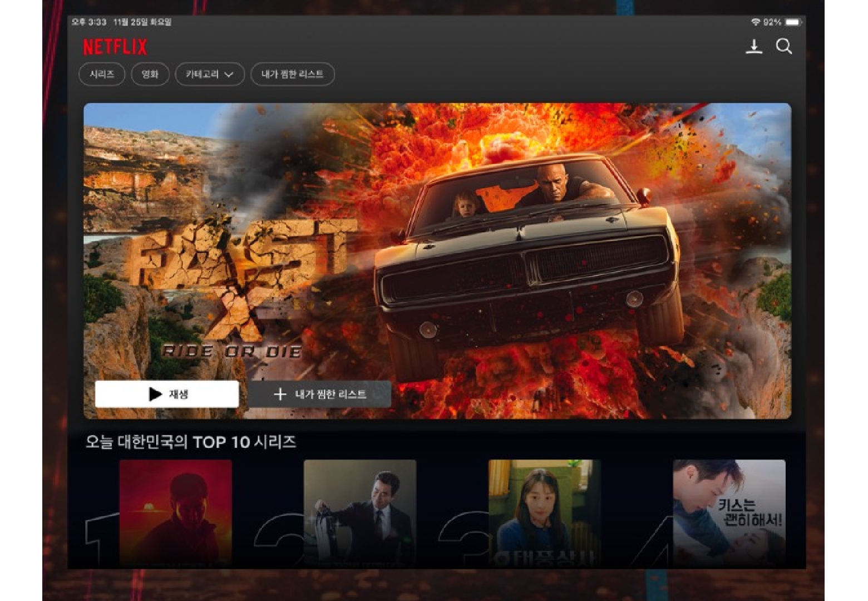Open the 키스는 괜히 해서! poster

(729, 513)
